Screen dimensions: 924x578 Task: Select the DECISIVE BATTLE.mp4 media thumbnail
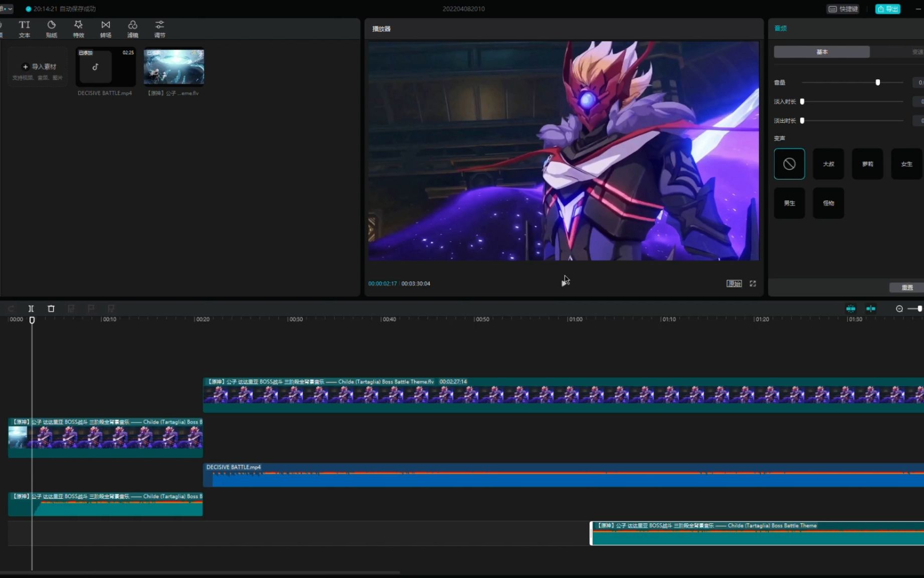tap(106, 67)
